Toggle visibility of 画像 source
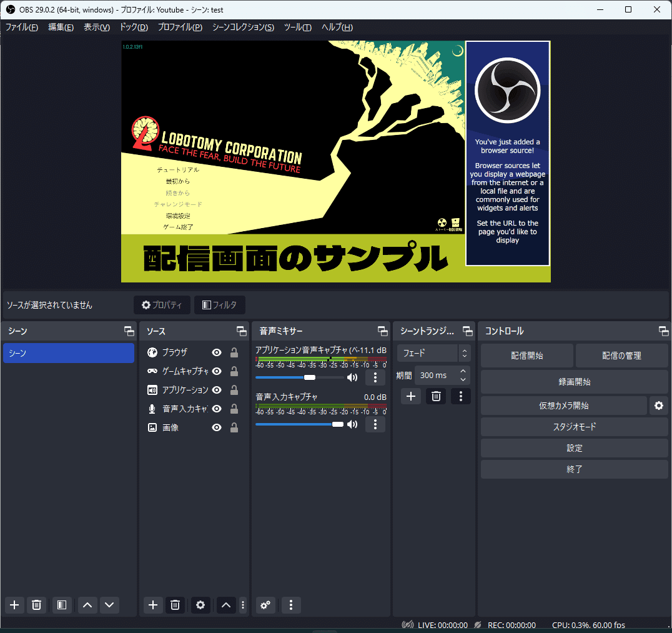The height and width of the screenshot is (633, 672). (x=217, y=427)
